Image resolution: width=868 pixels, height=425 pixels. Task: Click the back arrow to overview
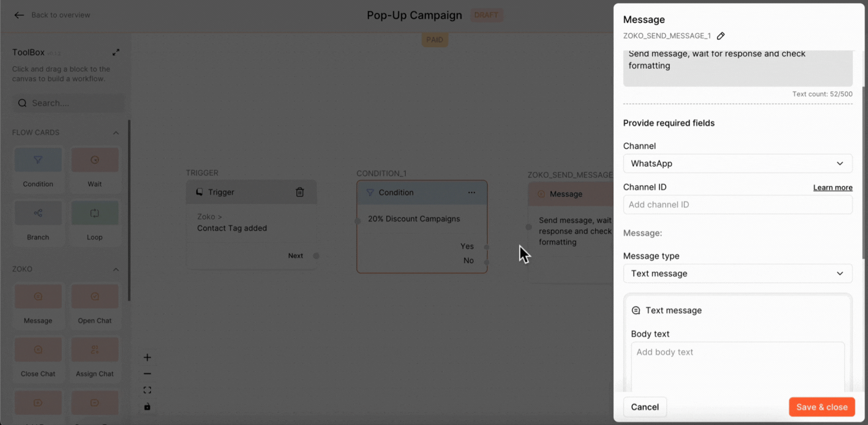tap(19, 15)
